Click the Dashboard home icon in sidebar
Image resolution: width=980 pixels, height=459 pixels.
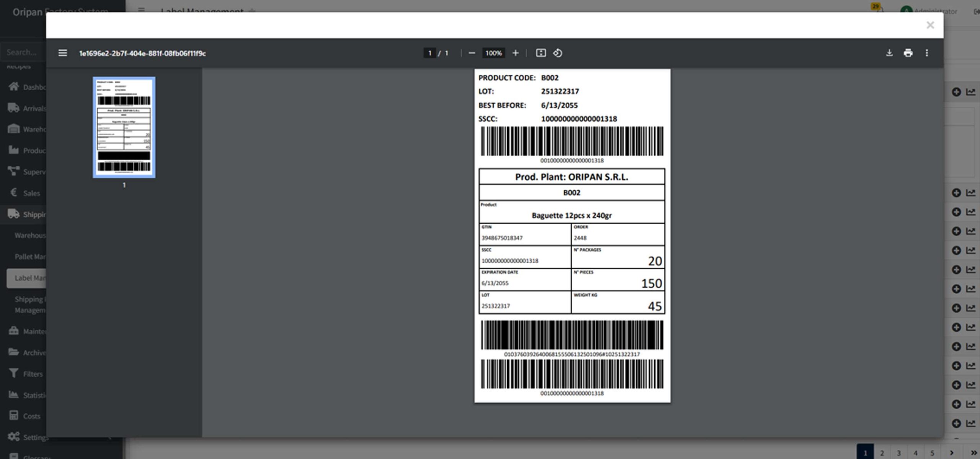(14, 86)
